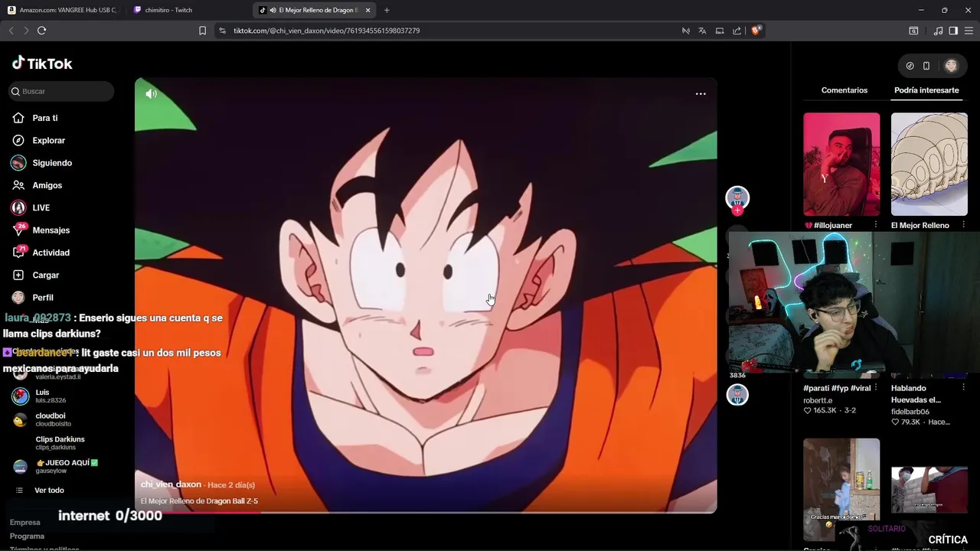Mute the video with speaker icon

(x=152, y=93)
